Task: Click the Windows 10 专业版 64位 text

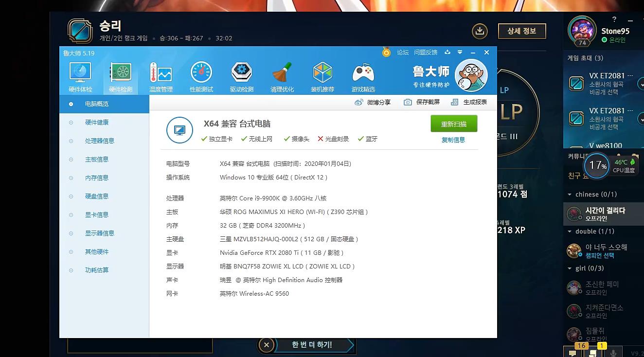Action: [274, 178]
